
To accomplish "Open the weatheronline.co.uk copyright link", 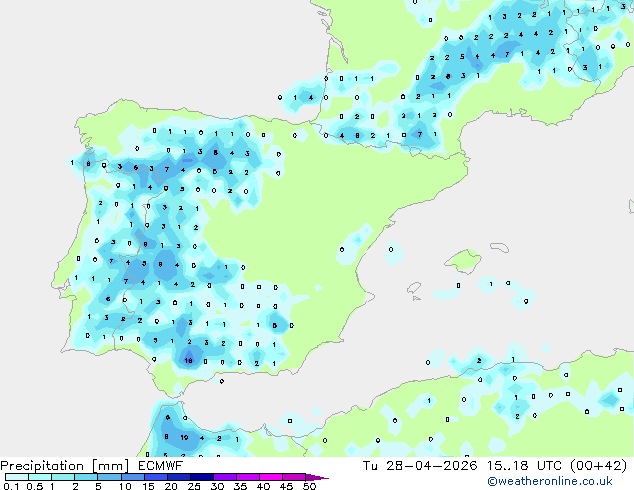I will point(550,481).
